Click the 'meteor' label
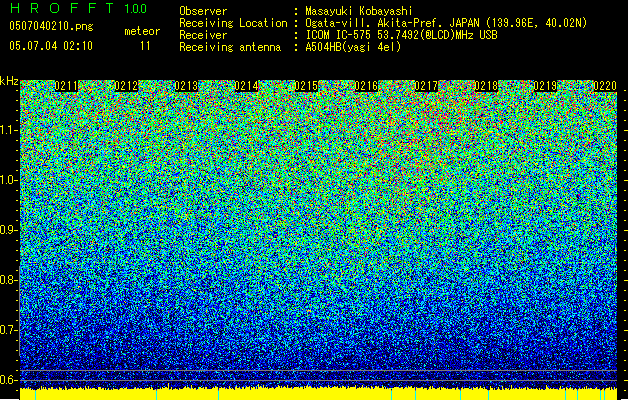The image size is (629, 400). point(142,31)
